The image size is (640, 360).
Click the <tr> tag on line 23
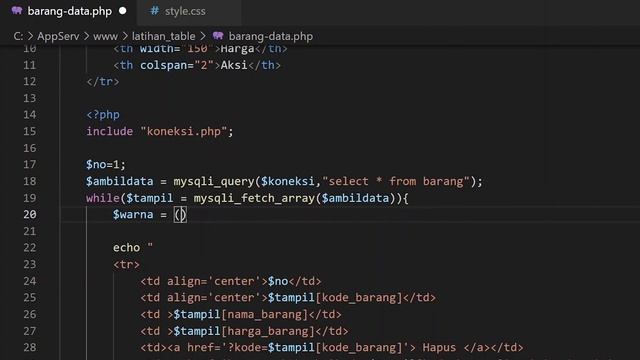[x=127, y=264]
